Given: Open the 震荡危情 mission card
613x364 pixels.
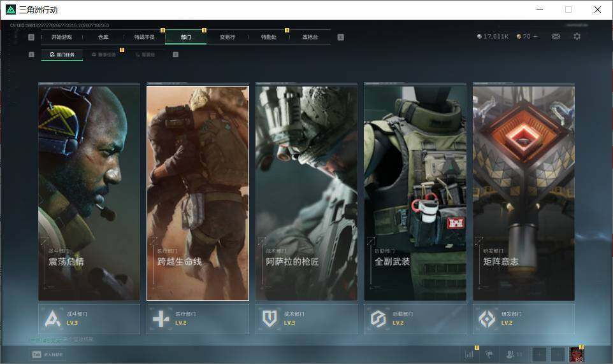Looking at the screenshot, I should point(89,193).
